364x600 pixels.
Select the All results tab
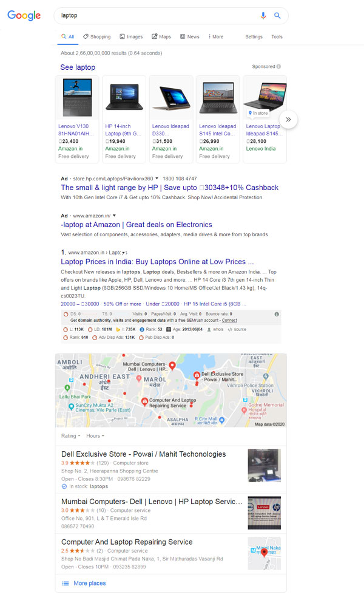(68, 36)
